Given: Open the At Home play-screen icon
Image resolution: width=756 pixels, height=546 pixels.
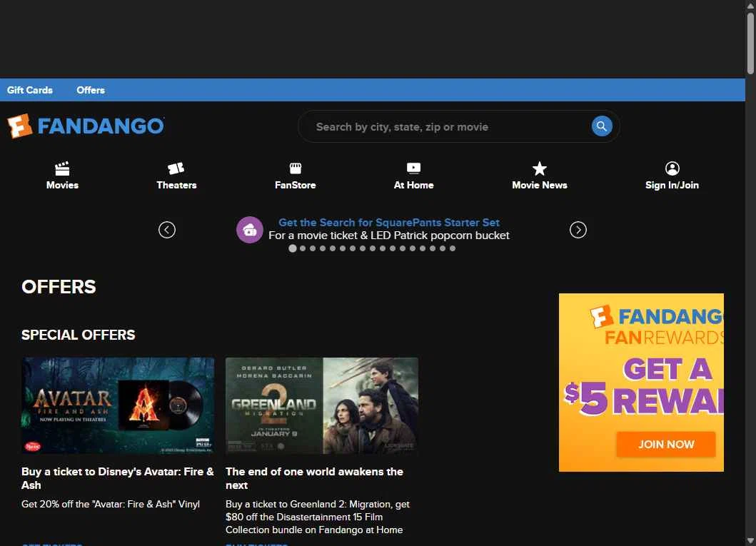Looking at the screenshot, I should coord(413,168).
